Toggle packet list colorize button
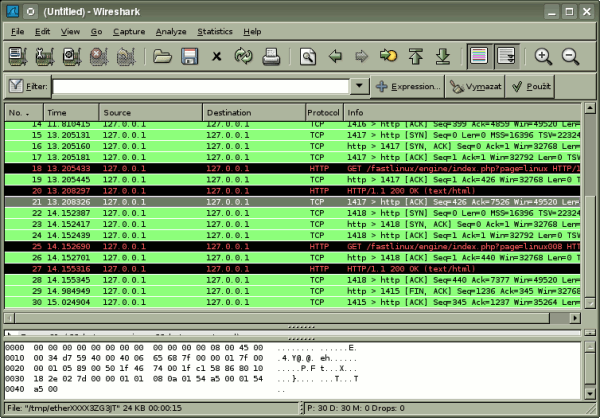Image resolution: width=600 pixels, height=418 pixels. click(x=479, y=56)
